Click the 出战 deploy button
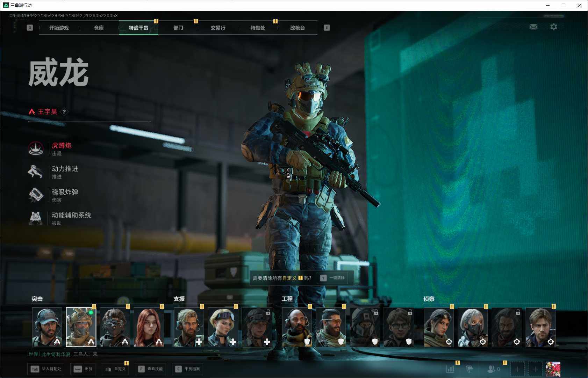This screenshot has width=588, height=378. tap(84, 369)
